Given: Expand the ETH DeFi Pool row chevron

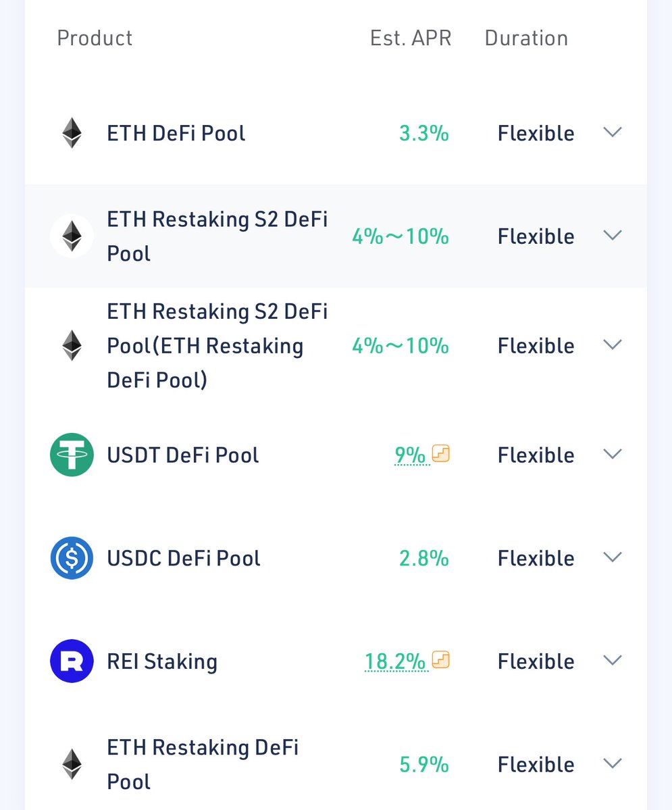Looking at the screenshot, I should tap(613, 132).
